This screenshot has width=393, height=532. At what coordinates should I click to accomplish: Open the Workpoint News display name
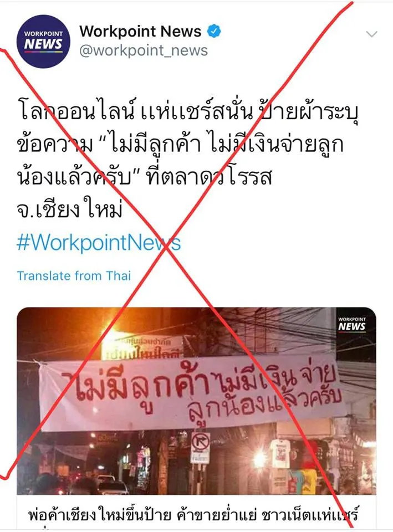point(140,31)
